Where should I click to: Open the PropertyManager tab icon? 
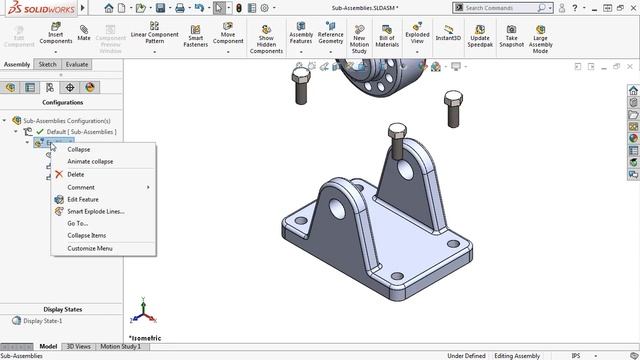30,87
